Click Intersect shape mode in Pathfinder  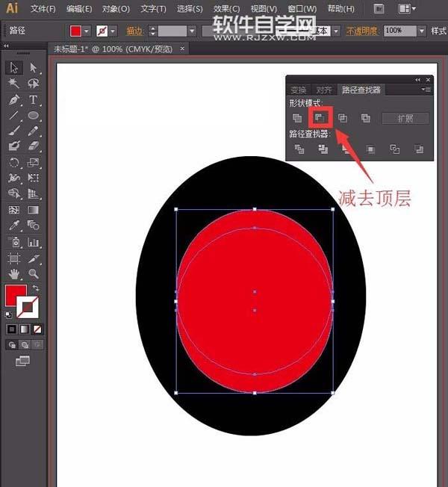pos(343,118)
